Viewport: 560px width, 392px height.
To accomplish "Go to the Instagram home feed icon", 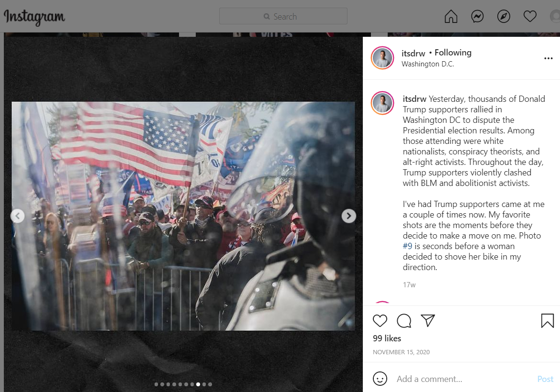I will (x=451, y=16).
